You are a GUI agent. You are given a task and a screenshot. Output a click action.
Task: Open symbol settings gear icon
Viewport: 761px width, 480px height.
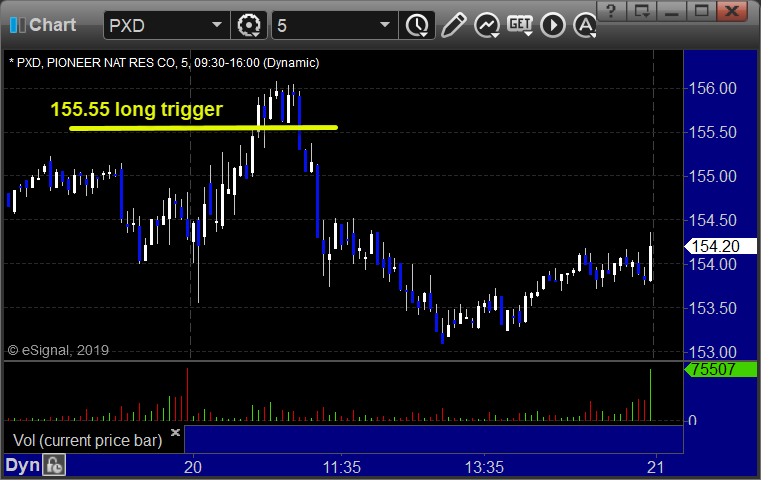click(248, 25)
